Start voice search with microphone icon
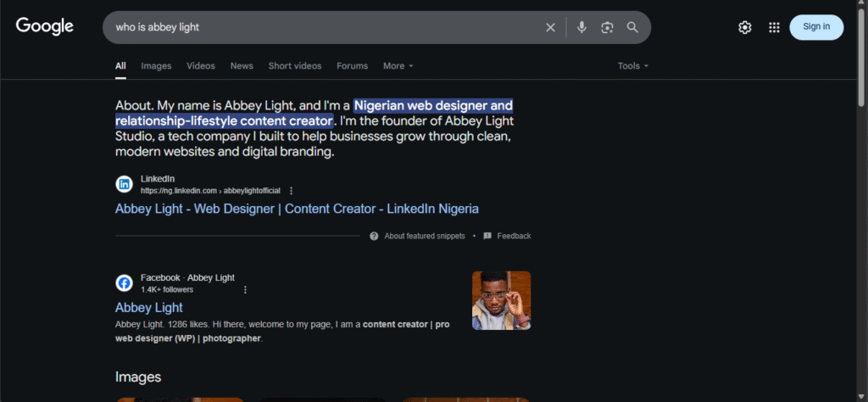The height and width of the screenshot is (402, 868). 581,27
